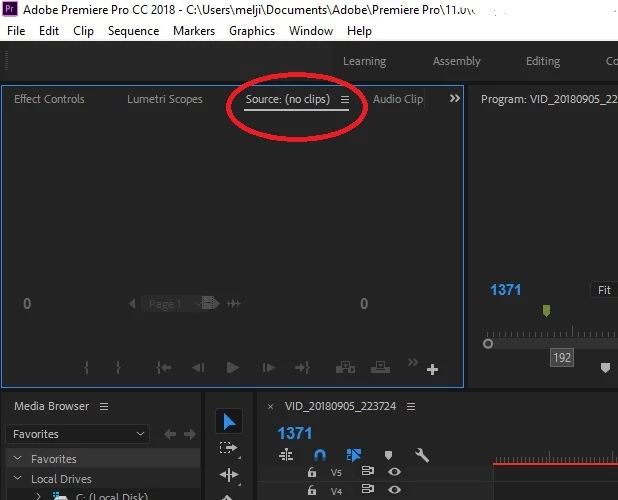Image resolution: width=618 pixels, height=500 pixels.
Task: Click the timeline timecode 1371 field
Action: [x=295, y=433]
